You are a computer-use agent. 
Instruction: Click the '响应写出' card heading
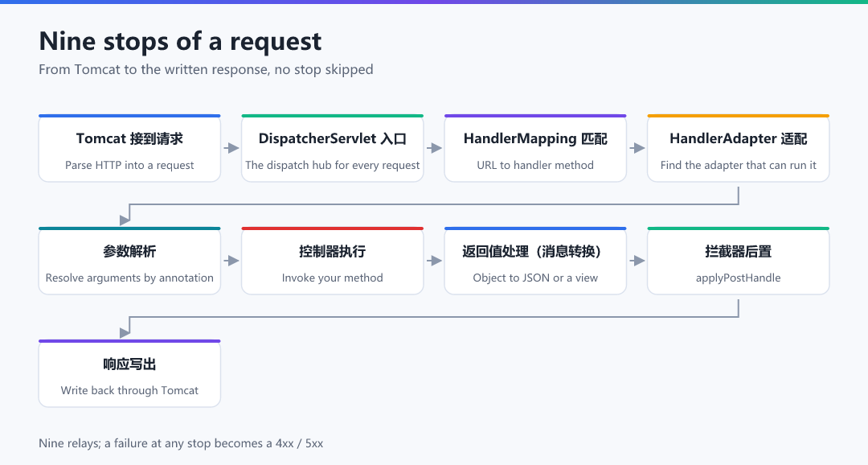click(x=129, y=364)
